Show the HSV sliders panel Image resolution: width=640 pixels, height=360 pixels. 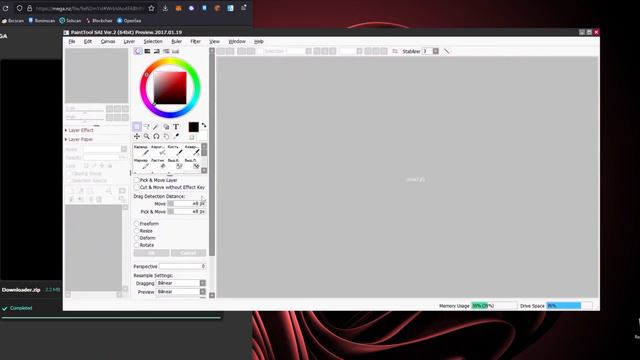click(156, 51)
